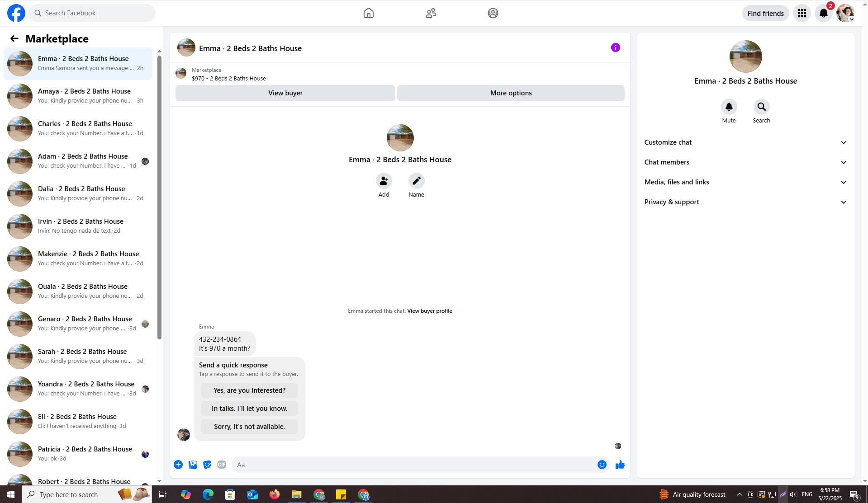The height and width of the screenshot is (503, 868).
Task: Attach a photo with the image icon
Action: tap(193, 465)
